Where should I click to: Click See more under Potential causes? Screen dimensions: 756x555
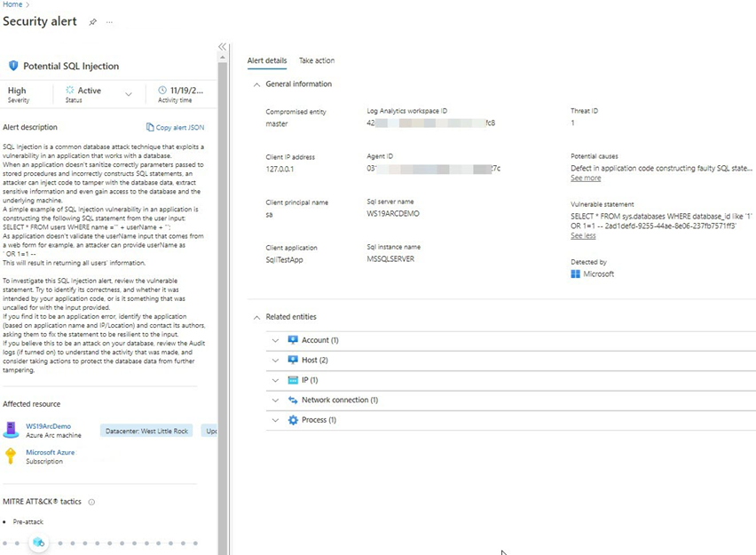pos(585,178)
